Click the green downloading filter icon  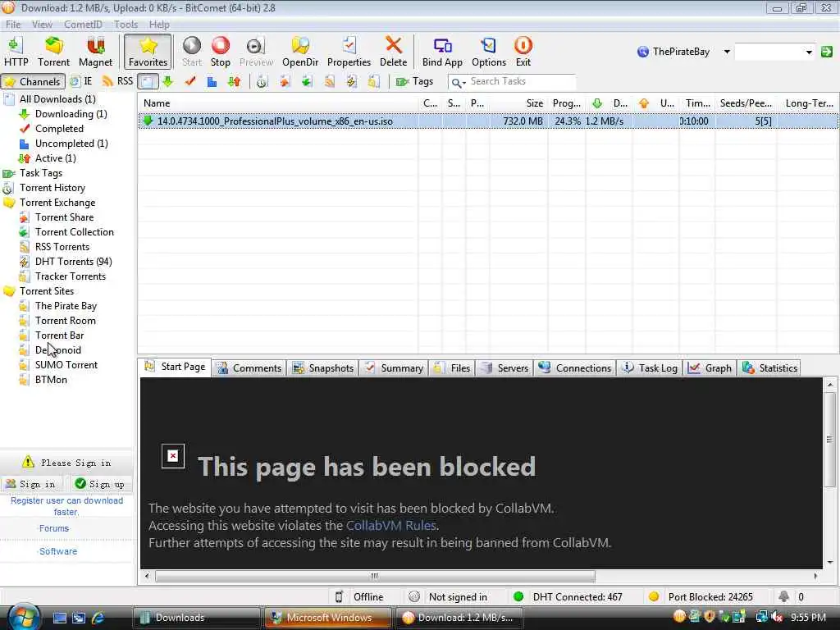tap(167, 81)
